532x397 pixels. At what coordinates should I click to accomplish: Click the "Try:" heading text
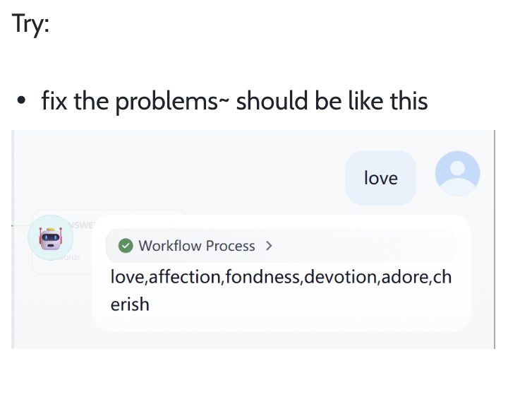30,23
